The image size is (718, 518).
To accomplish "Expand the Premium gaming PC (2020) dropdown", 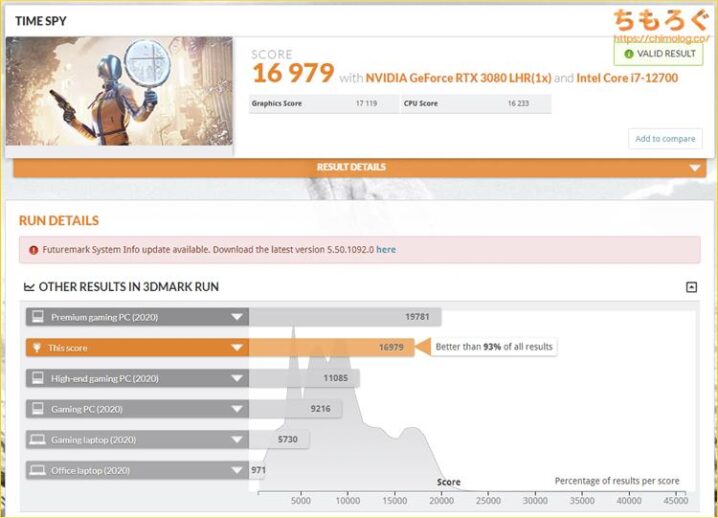I will tap(237, 317).
